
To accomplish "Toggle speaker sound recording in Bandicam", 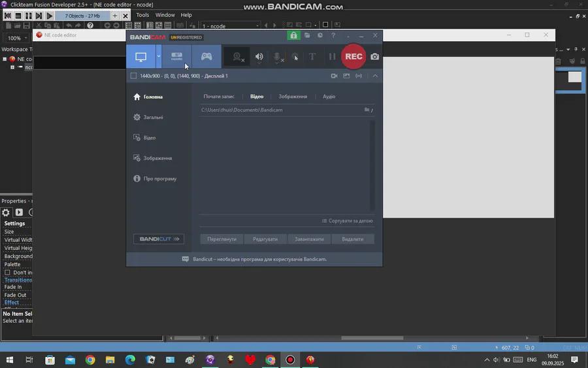I will [x=259, y=57].
